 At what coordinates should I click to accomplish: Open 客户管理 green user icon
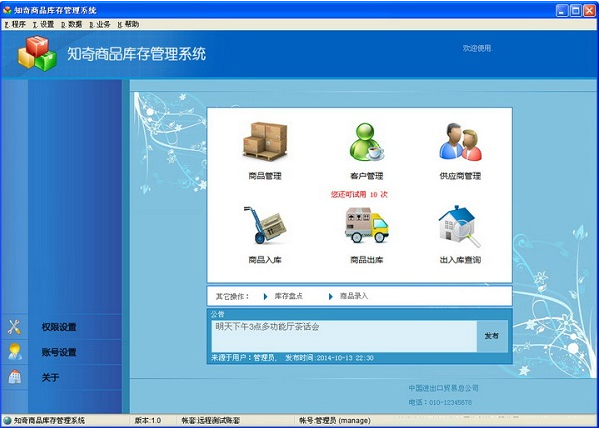click(x=367, y=141)
